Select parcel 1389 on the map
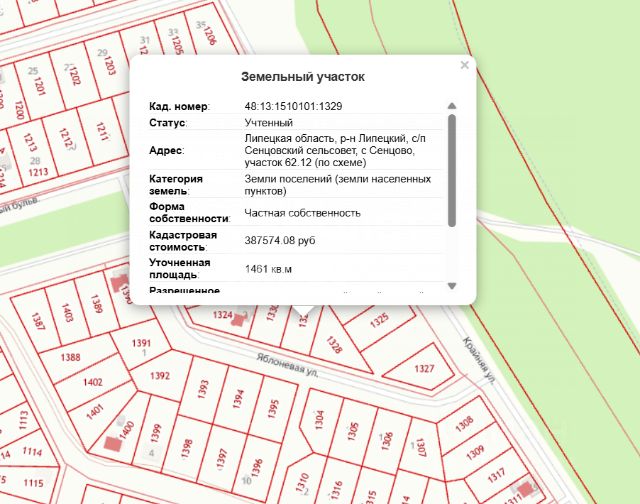 point(96,304)
